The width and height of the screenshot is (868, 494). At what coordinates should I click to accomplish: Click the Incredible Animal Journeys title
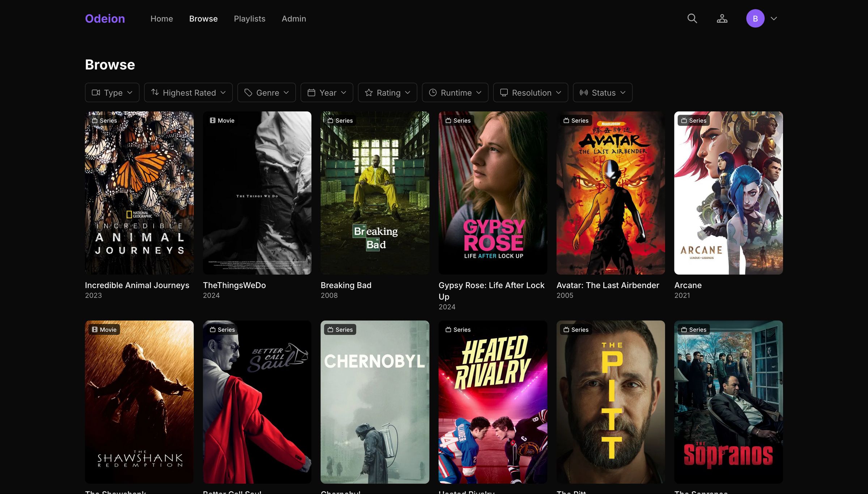pyautogui.click(x=137, y=285)
